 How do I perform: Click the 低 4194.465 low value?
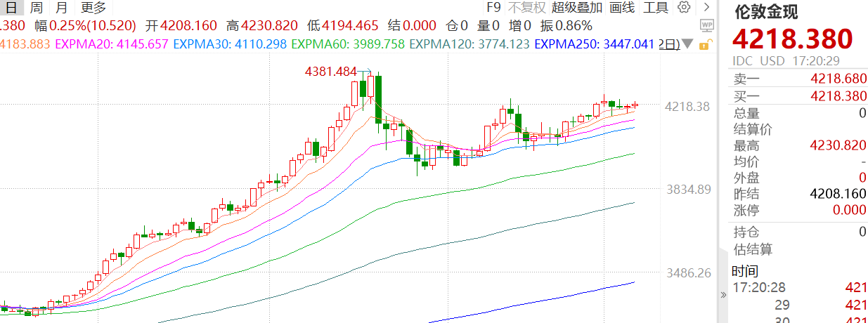click(342, 26)
